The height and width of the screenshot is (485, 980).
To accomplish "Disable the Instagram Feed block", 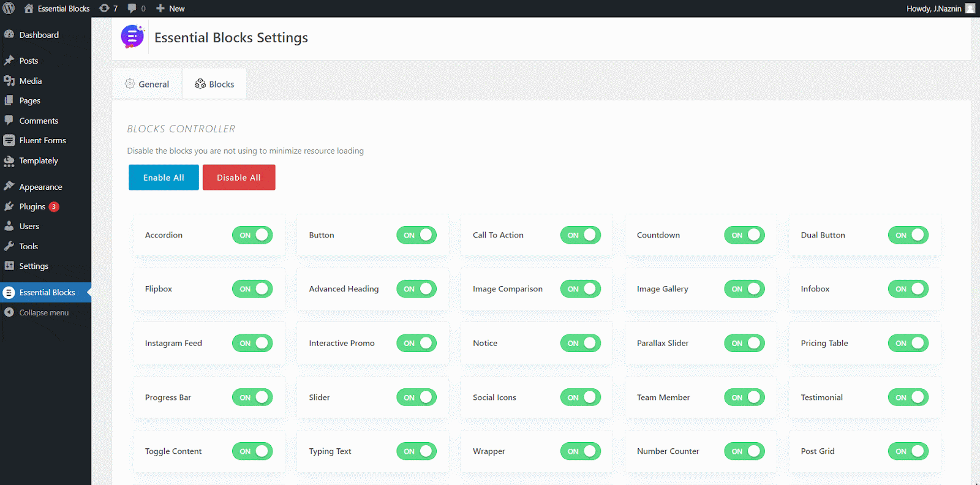I will click(252, 344).
